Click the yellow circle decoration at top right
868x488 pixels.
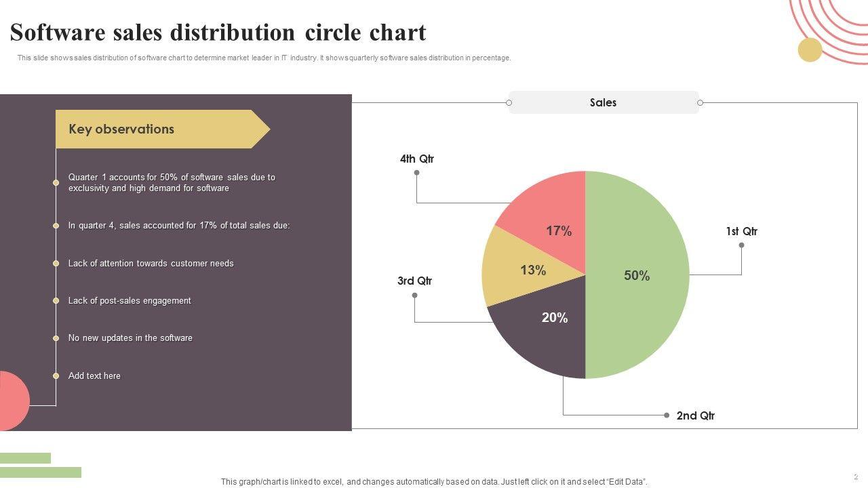(x=810, y=50)
